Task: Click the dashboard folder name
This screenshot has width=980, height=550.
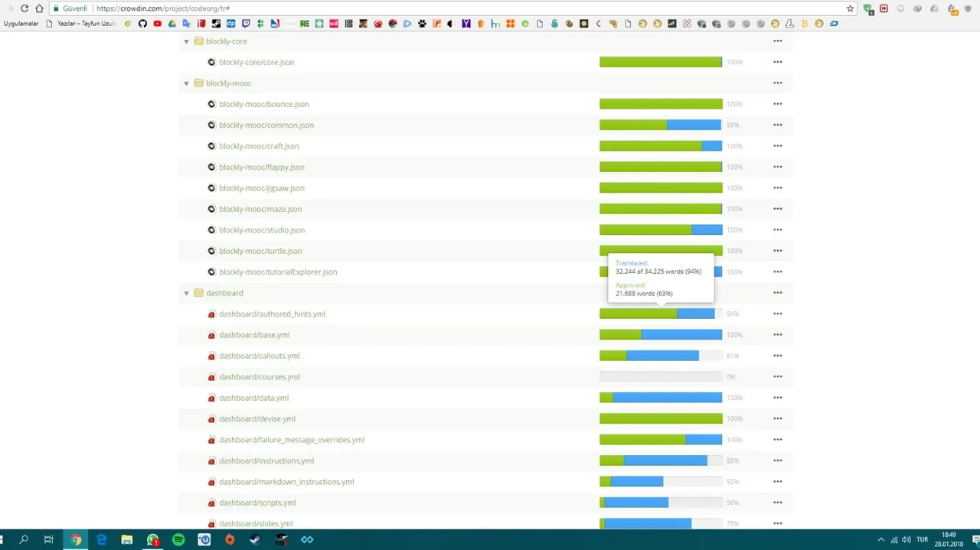Action: [224, 293]
